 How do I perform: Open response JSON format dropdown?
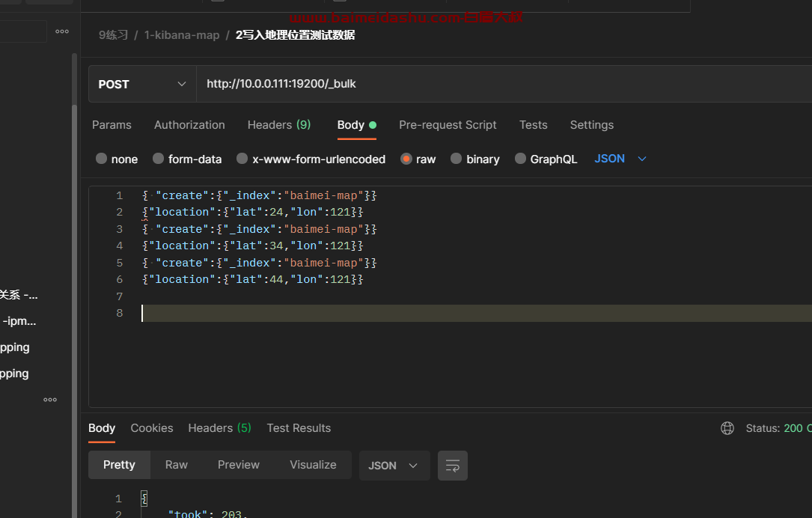(x=394, y=466)
